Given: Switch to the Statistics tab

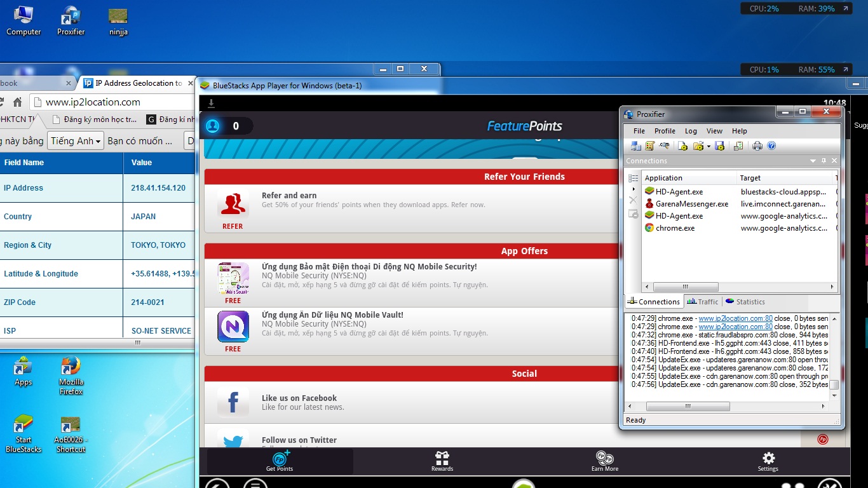Looking at the screenshot, I should pos(745,302).
